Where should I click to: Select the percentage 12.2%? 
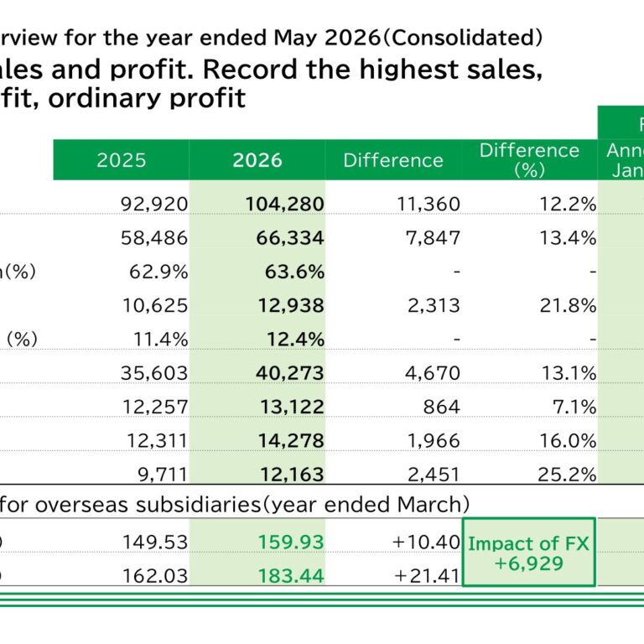coord(568,204)
